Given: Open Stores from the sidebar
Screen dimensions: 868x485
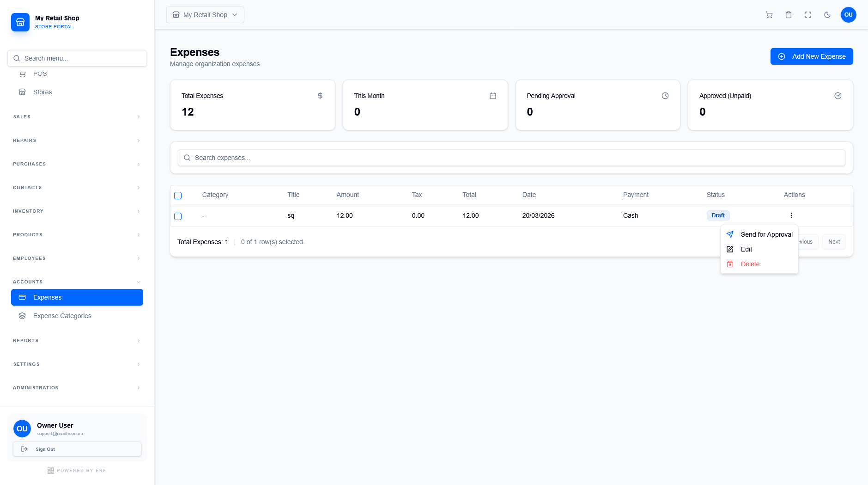Looking at the screenshot, I should pyautogui.click(x=42, y=92).
